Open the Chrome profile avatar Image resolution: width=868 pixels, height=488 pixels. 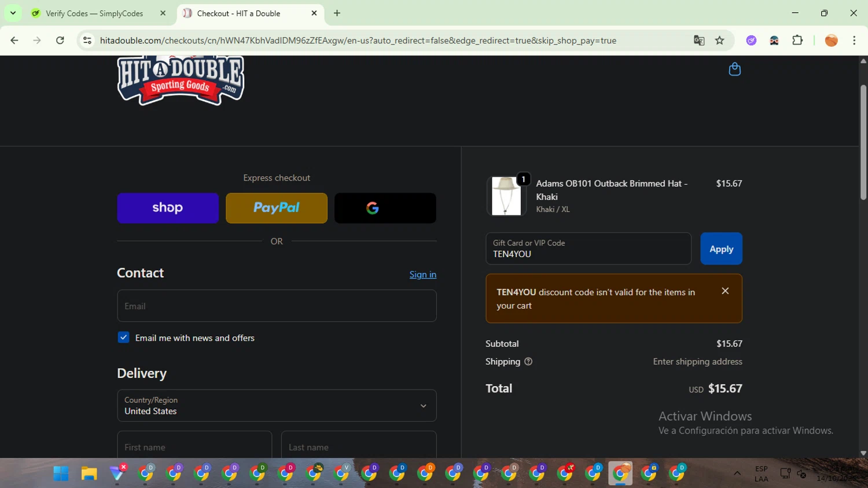[832, 41]
